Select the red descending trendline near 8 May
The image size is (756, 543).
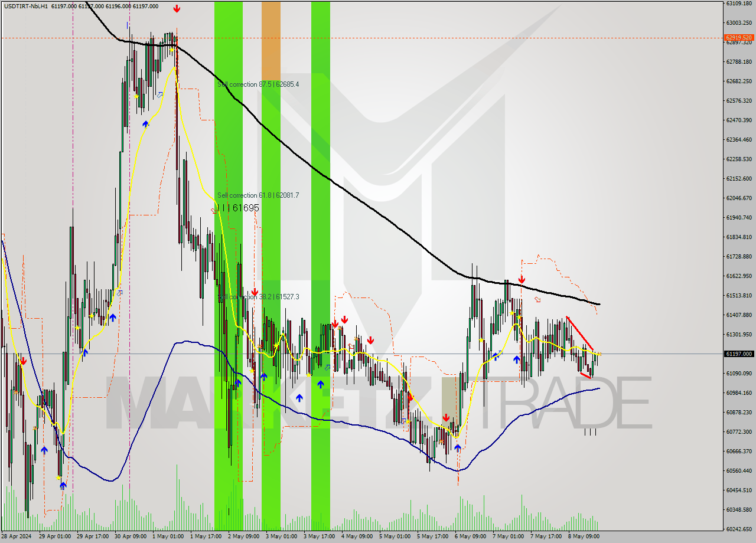click(x=580, y=333)
